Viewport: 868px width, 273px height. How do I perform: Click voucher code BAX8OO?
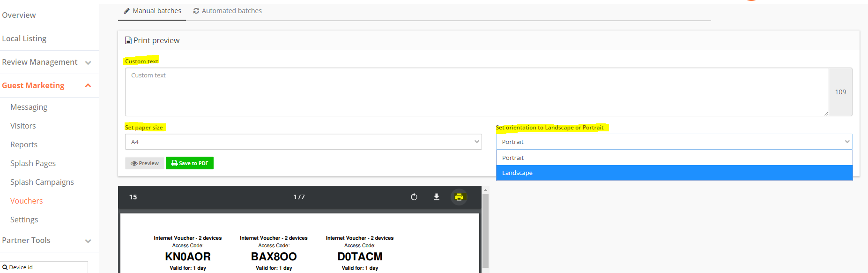click(274, 257)
